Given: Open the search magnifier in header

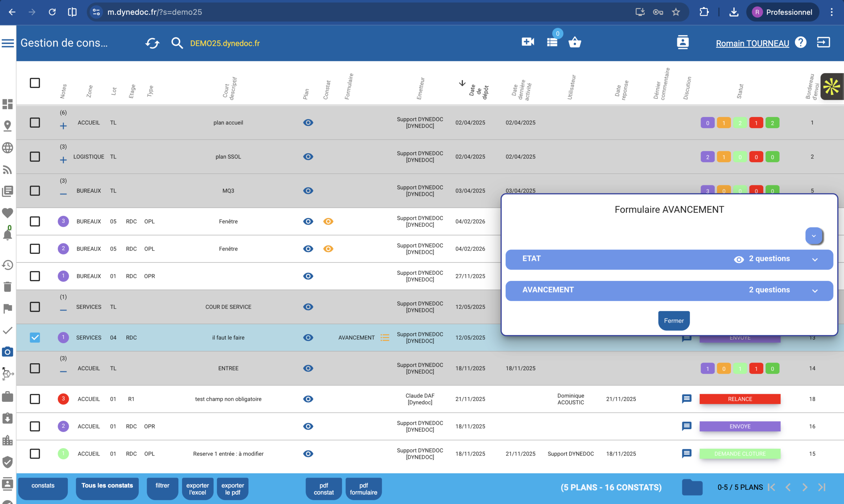Looking at the screenshot, I should [x=177, y=43].
